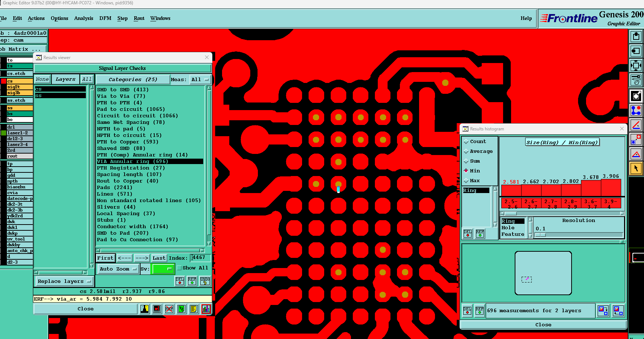Click the last histogram icon beside Close

click(618, 311)
